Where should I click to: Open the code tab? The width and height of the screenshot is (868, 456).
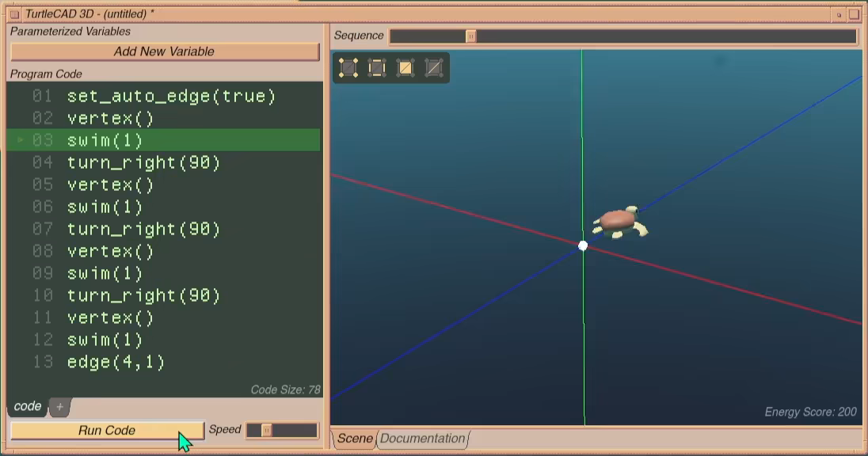[x=27, y=406]
